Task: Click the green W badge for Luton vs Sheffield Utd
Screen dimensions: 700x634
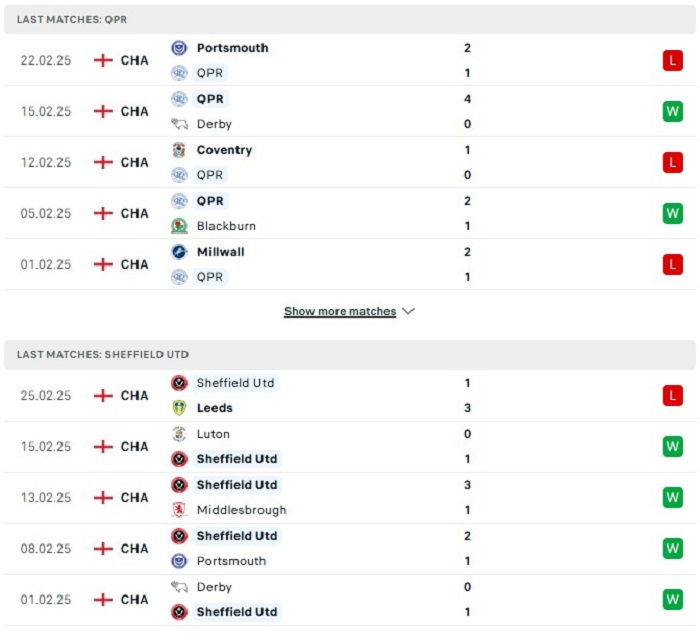Action: (672, 446)
